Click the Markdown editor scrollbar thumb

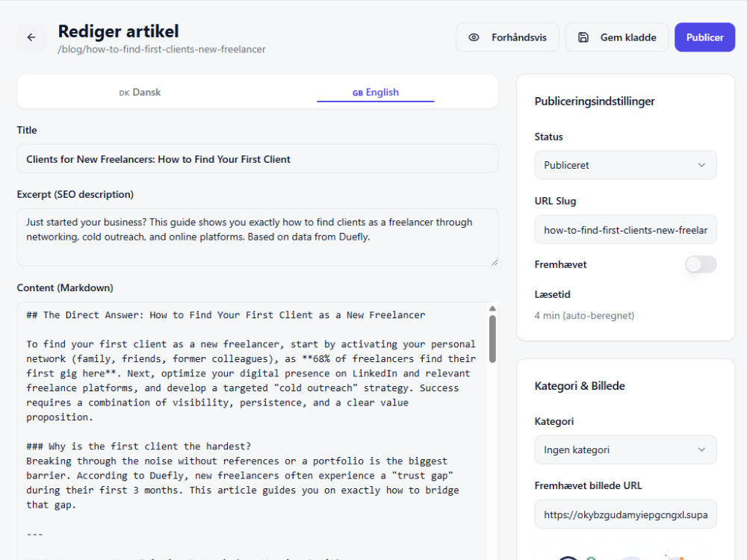[492, 339]
